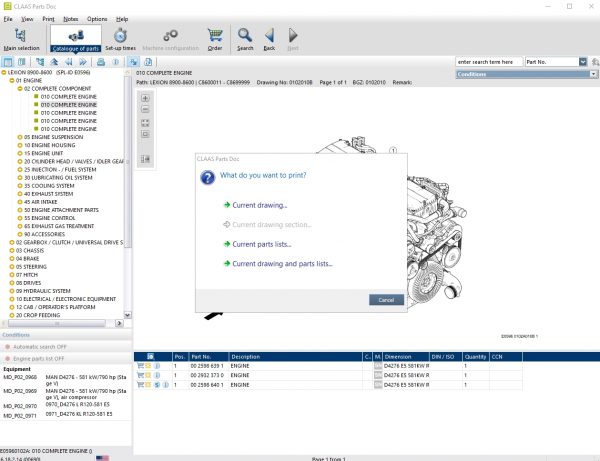Open the Notes menu

[69, 19]
